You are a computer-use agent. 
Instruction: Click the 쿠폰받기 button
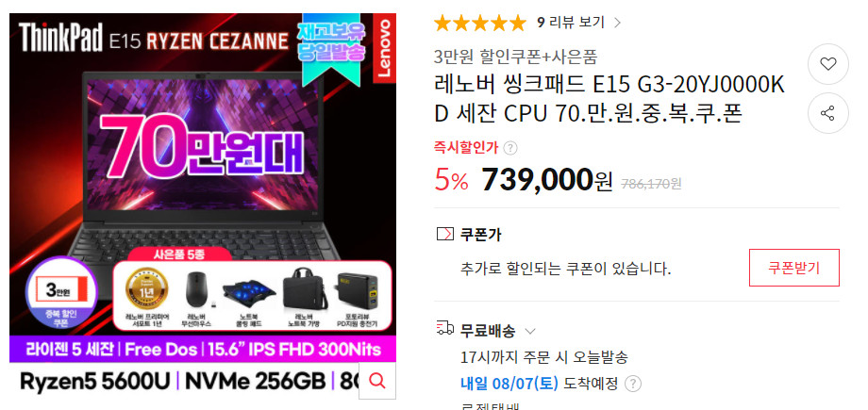tap(793, 268)
